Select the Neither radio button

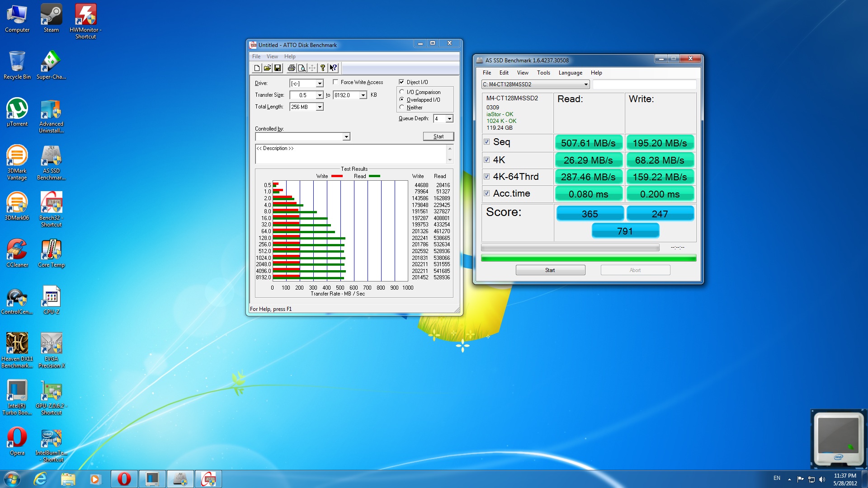(401, 107)
